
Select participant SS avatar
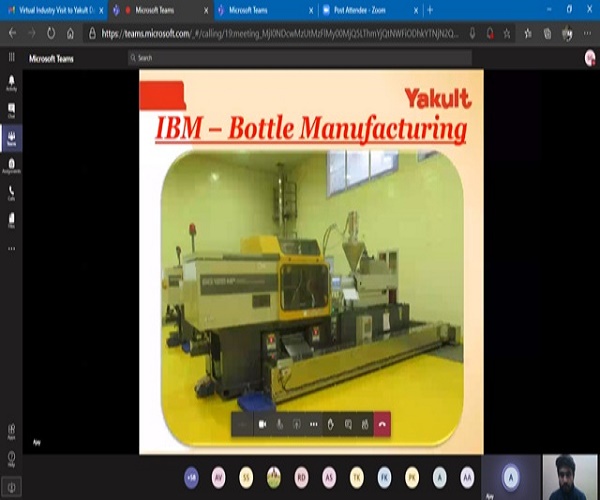[246, 477]
